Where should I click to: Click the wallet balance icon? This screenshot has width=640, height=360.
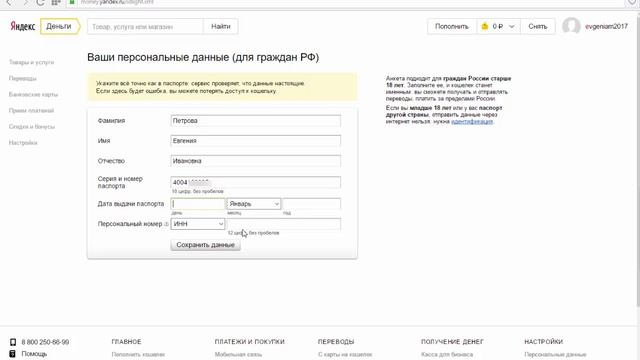tap(484, 27)
